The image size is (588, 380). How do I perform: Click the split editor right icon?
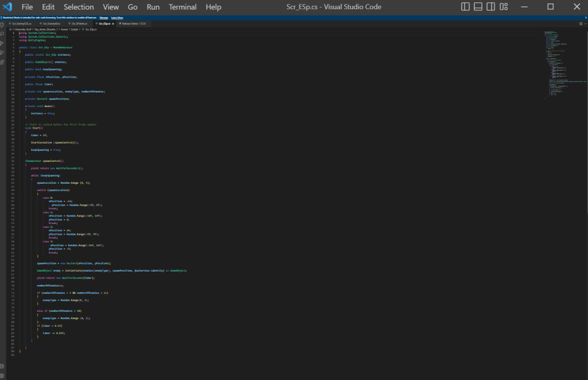click(580, 24)
